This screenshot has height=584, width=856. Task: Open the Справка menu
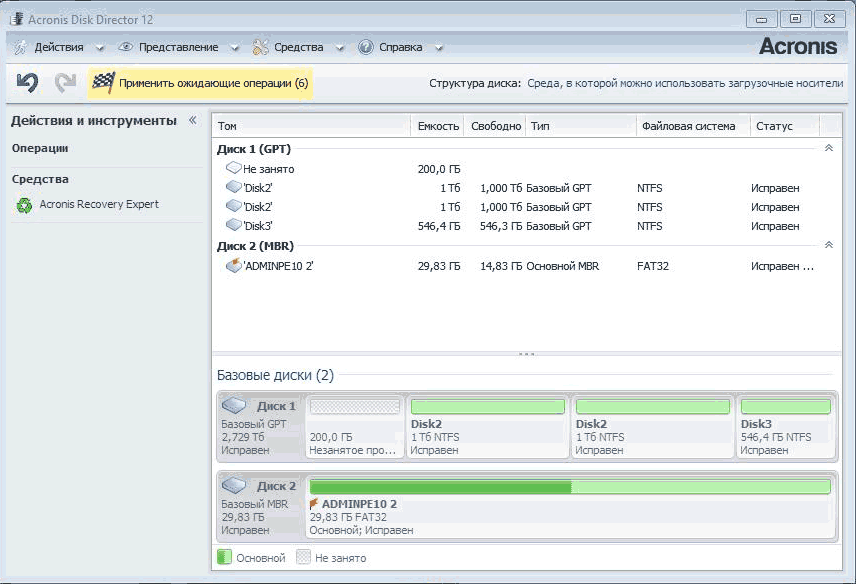point(401,47)
